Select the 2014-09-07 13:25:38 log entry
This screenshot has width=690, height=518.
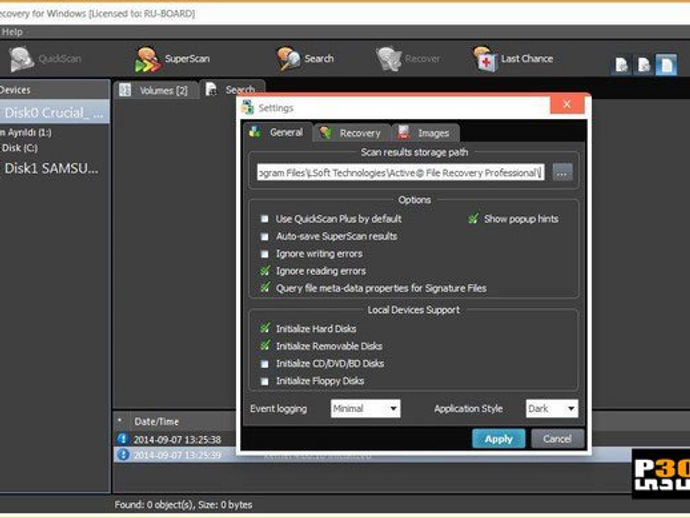176,439
